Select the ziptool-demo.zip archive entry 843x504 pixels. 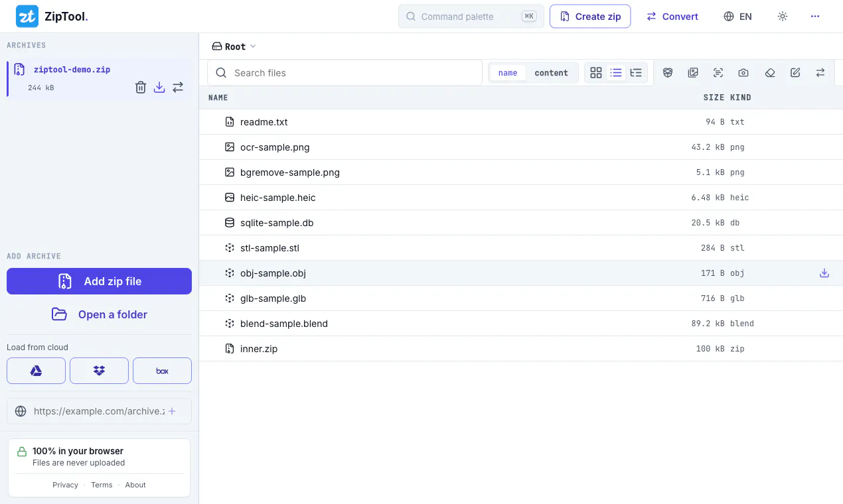pos(99,78)
